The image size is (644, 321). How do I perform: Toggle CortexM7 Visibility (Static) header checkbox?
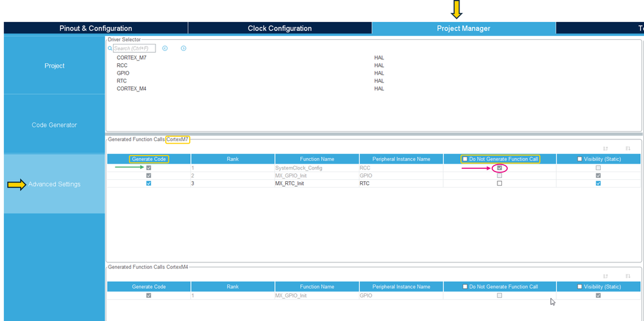coord(579,159)
